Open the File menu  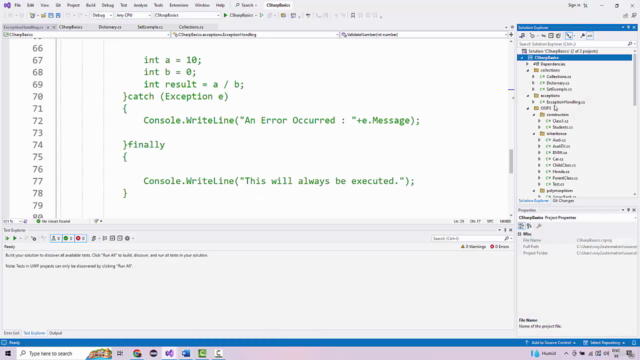pyautogui.click(x=18, y=5)
